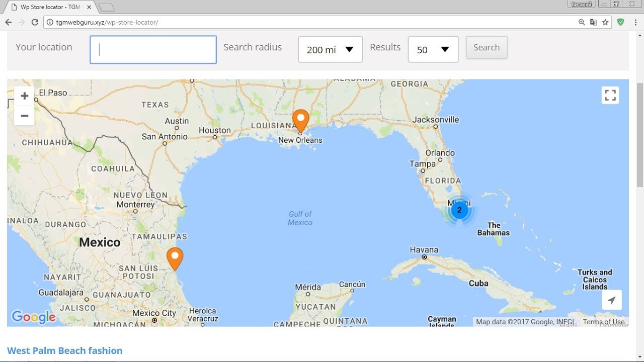
Task: Click the Виталий profile button
Action: (582, 4)
